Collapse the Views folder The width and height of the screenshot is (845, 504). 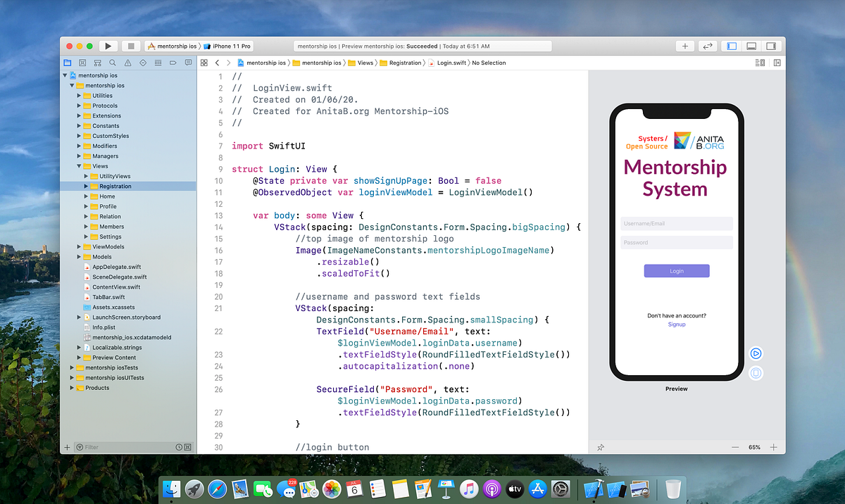[x=80, y=166]
